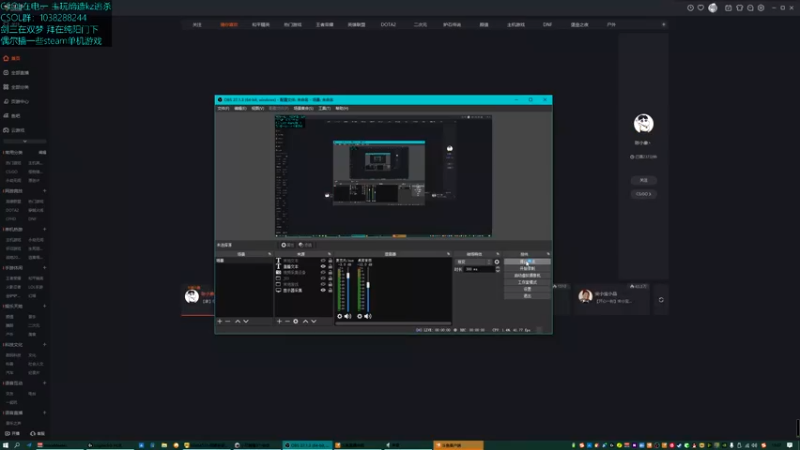Click second mixer channel volume slider
Viewport: 800px width, 450px height.
(x=368, y=288)
